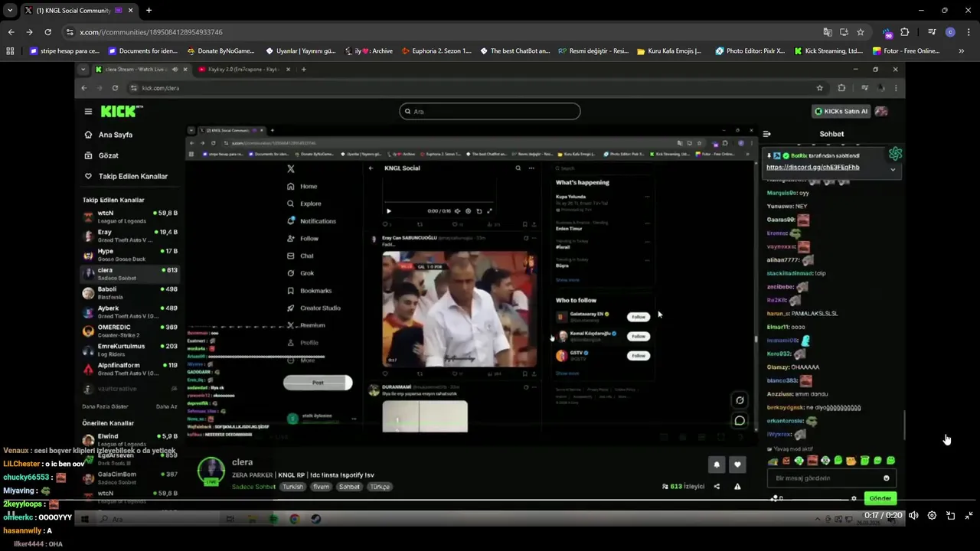Open the video player settings gear

(932, 516)
